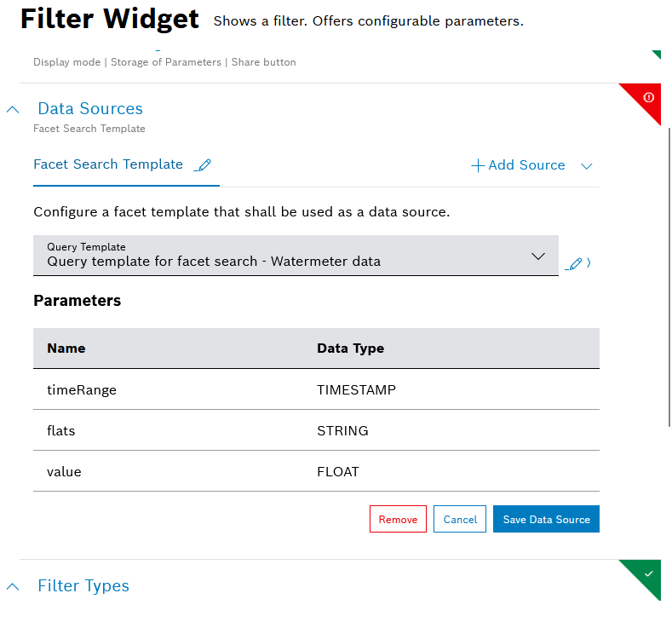Select the Facet Search Template tab

tap(108, 164)
